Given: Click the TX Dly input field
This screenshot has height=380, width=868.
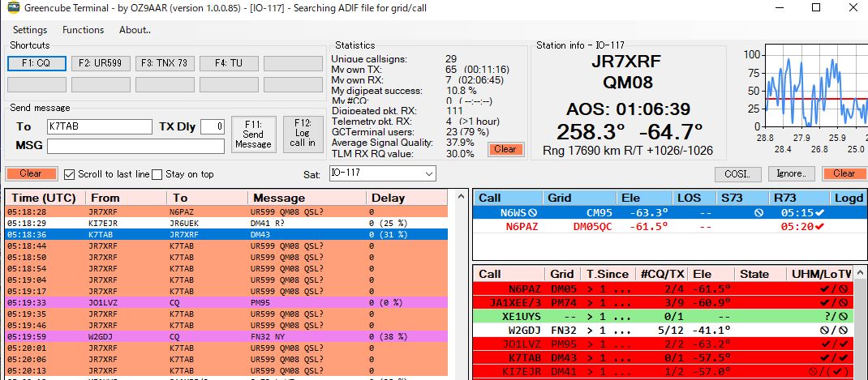Looking at the screenshot, I should coord(213,126).
